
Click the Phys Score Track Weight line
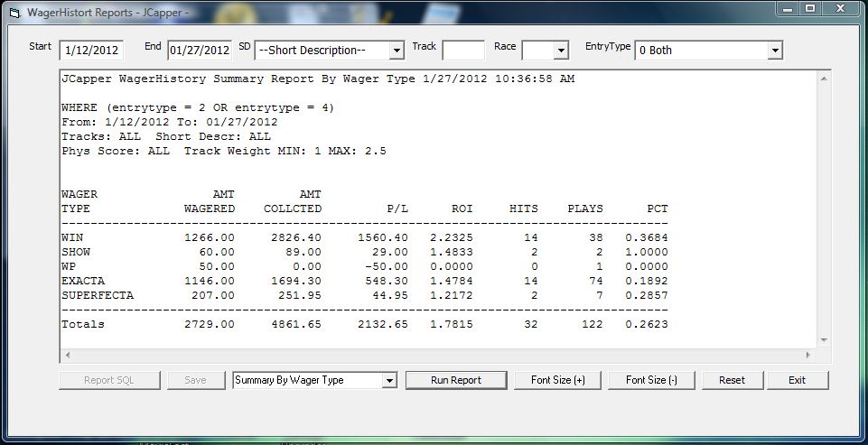pos(224,151)
